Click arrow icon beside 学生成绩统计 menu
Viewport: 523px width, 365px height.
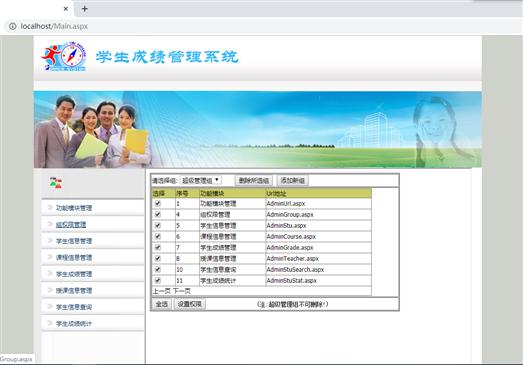[50, 323]
